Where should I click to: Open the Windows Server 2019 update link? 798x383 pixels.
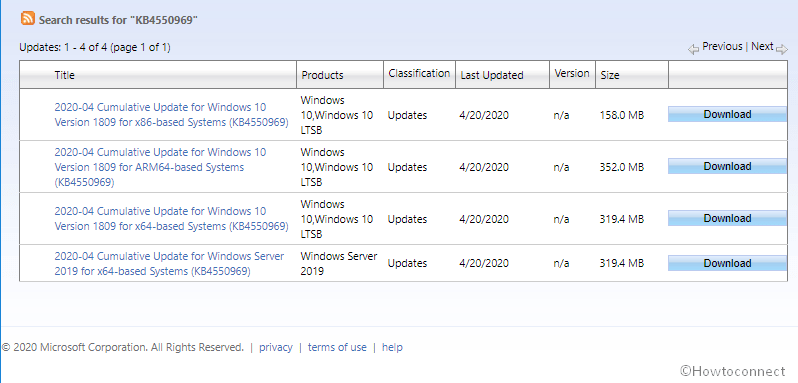point(169,263)
